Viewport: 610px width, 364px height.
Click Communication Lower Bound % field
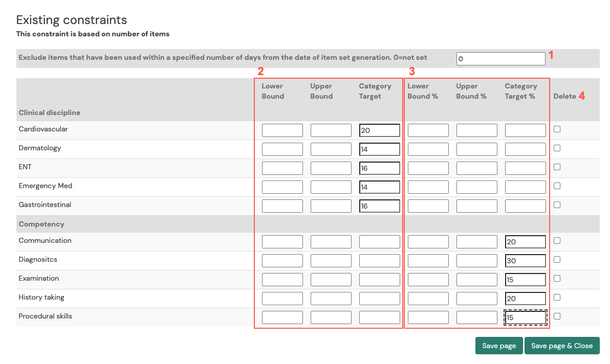(428, 242)
